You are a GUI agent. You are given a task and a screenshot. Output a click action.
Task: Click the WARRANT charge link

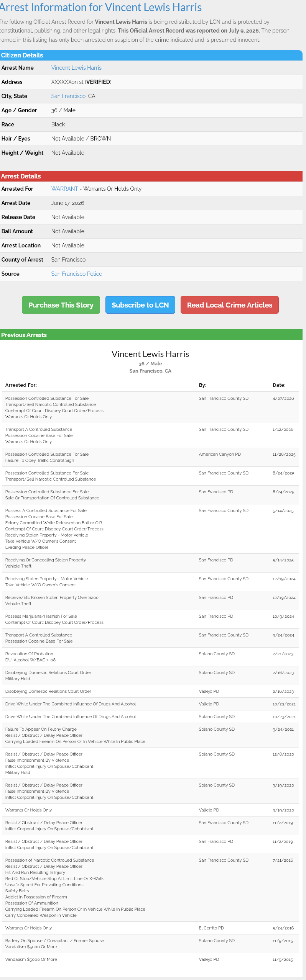point(65,189)
